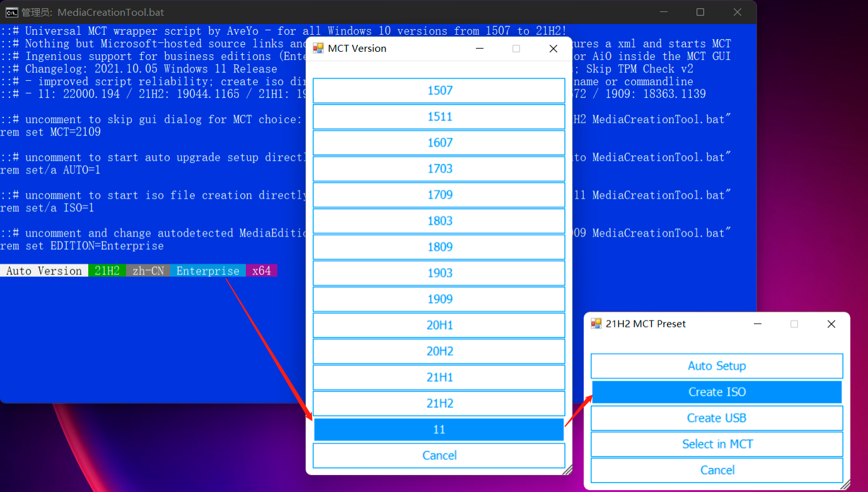Choose version 20H1 from the list
This screenshot has width=868, height=492.
click(x=439, y=325)
